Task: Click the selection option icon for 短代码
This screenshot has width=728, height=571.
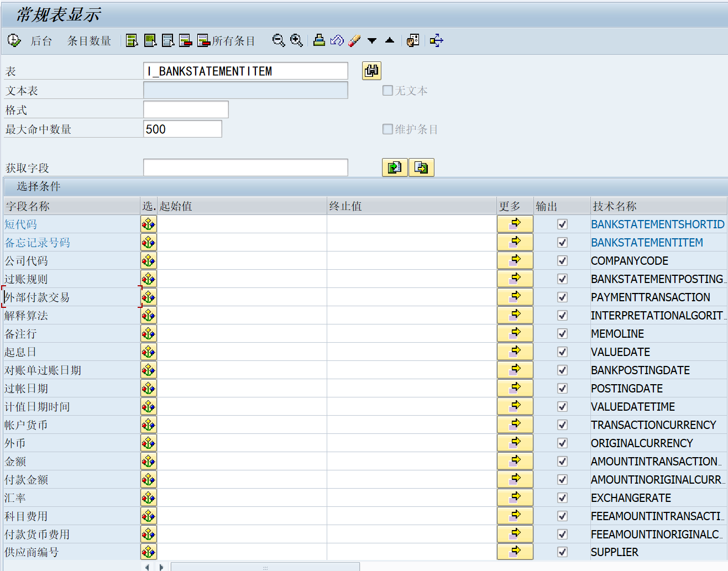Action: click(x=148, y=224)
